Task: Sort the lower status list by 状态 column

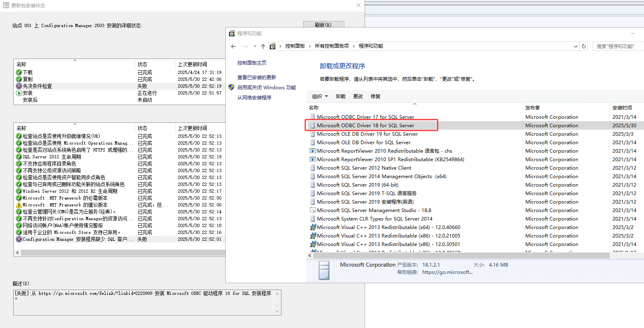Action: point(155,128)
